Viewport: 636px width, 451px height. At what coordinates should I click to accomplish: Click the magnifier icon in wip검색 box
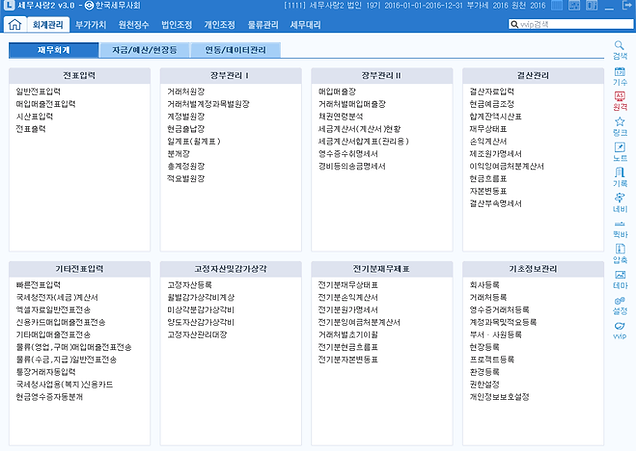pyautogui.click(x=514, y=24)
